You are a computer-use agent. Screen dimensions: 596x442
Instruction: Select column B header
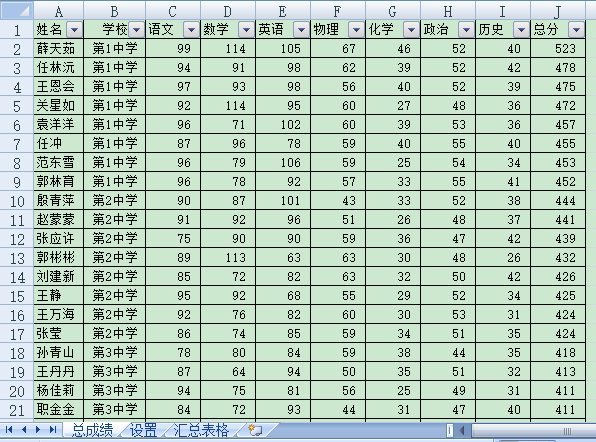[114, 11]
